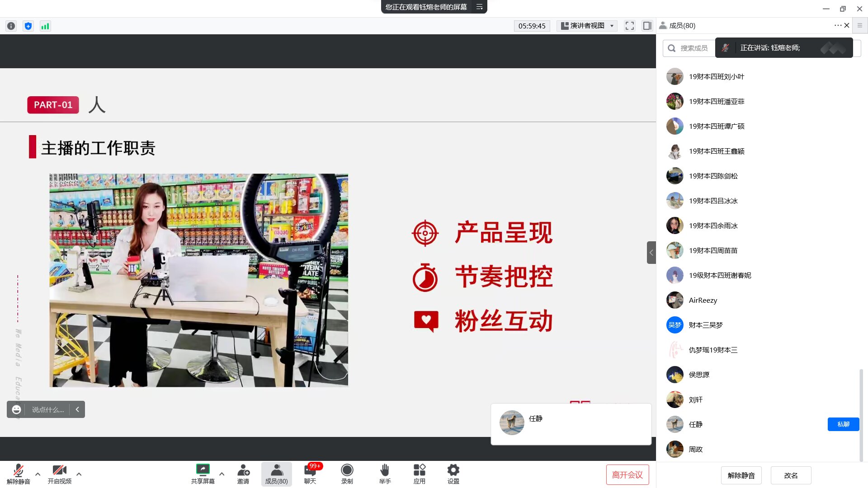The image size is (868, 488).
Task: Expand audio options arrow beside 解除静音
Action: [38, 474]
